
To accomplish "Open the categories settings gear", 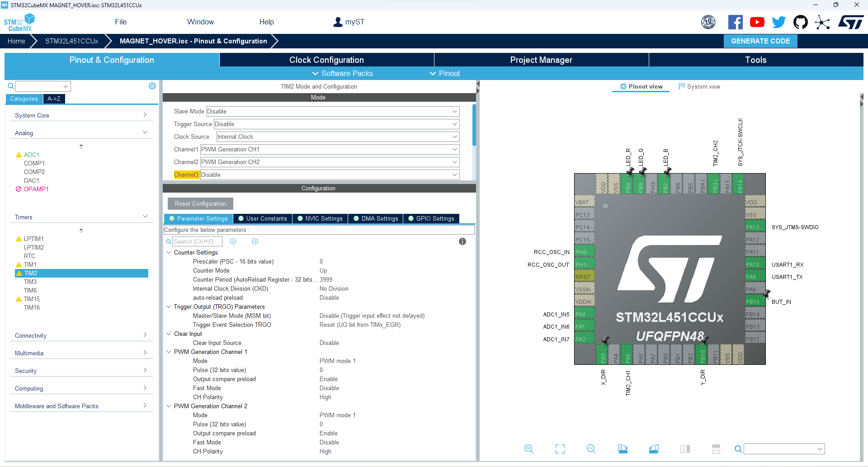I will click(x=152, y=86).
